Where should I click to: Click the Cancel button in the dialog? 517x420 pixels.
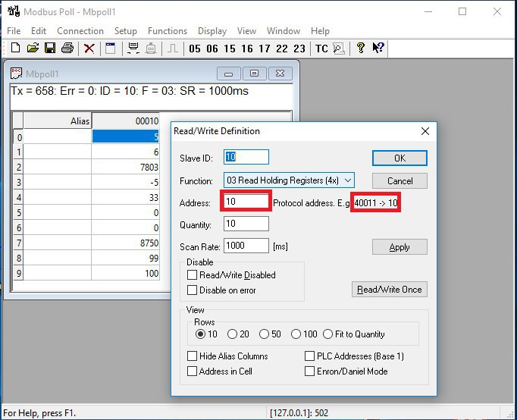[399, 181]
